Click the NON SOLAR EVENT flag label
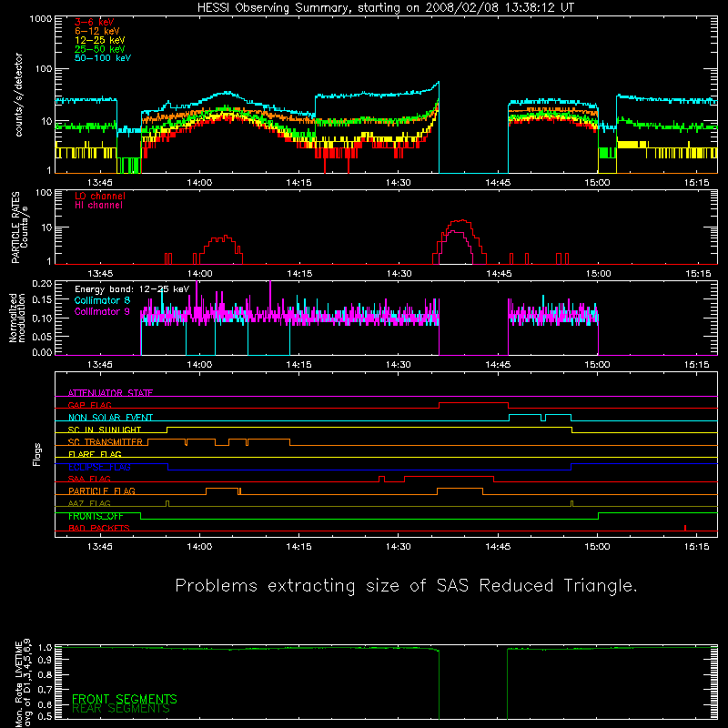Screen dimensions: 728x728 (x=110, y=418)
